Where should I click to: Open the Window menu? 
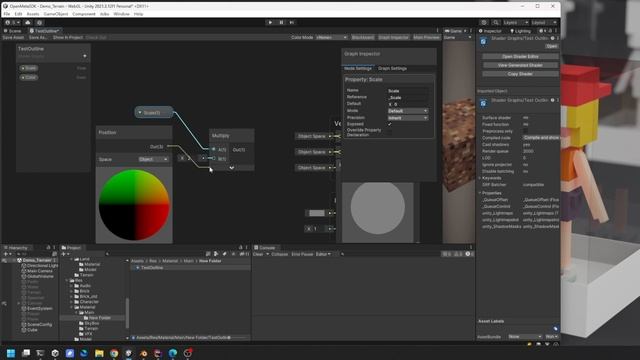pos(121,14)
